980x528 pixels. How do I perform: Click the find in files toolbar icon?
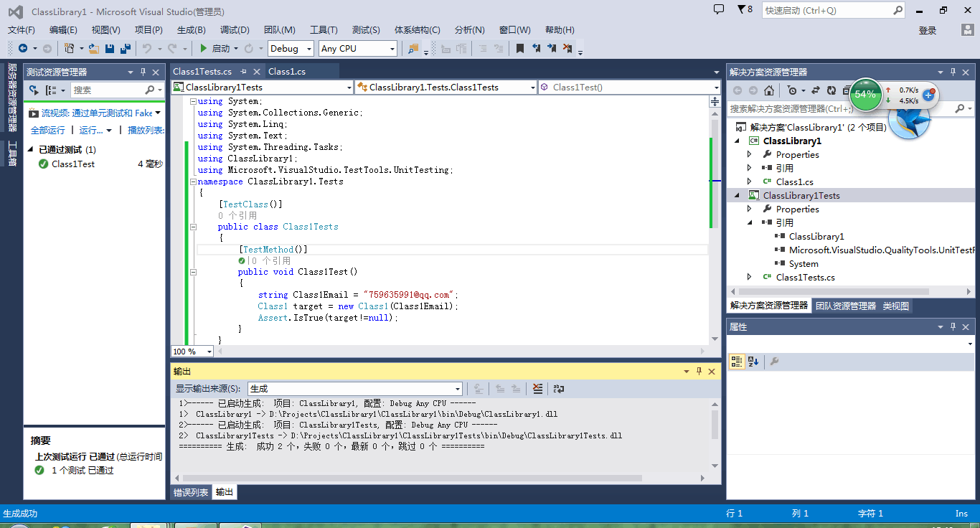[413, 48]
